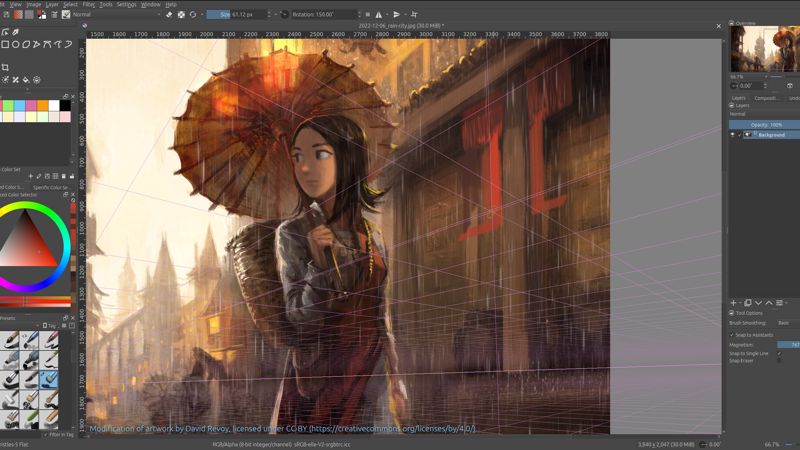Toggle visibility of Background layer
The height and width of the screenshot is (450, 800).
733,135
